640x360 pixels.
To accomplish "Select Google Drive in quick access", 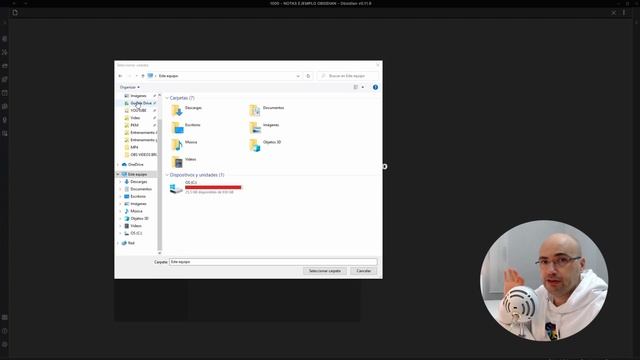I will pyautogui.click(x=141, y=103).
